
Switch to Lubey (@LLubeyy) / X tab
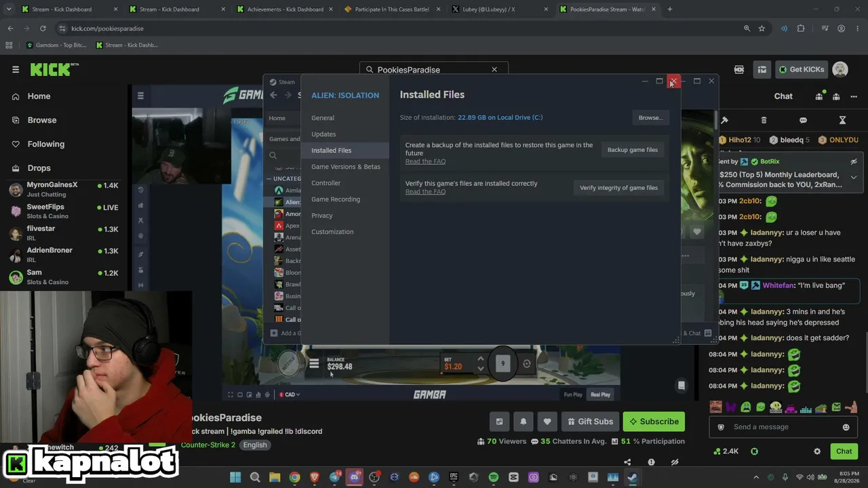[x=498, y=9]
